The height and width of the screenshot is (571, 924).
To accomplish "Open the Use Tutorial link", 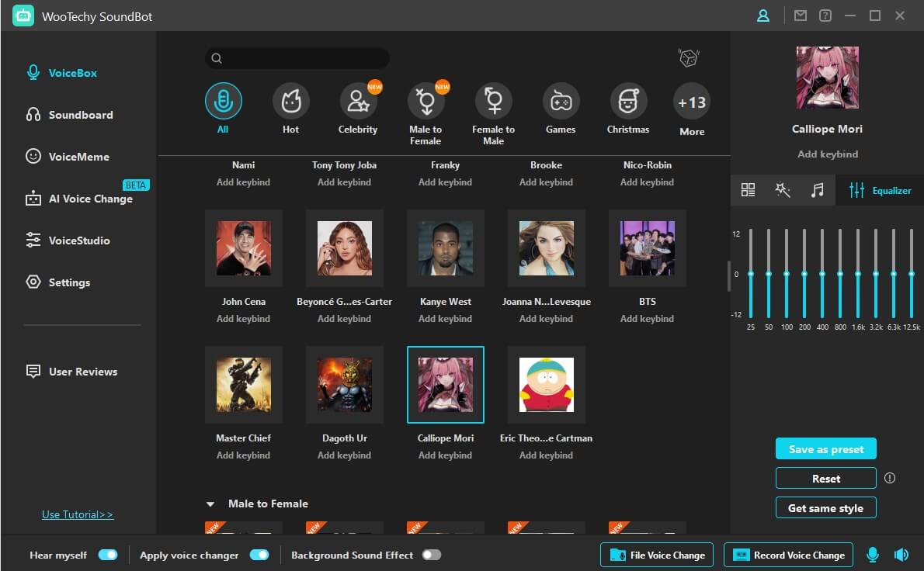I will coord(78,514).
